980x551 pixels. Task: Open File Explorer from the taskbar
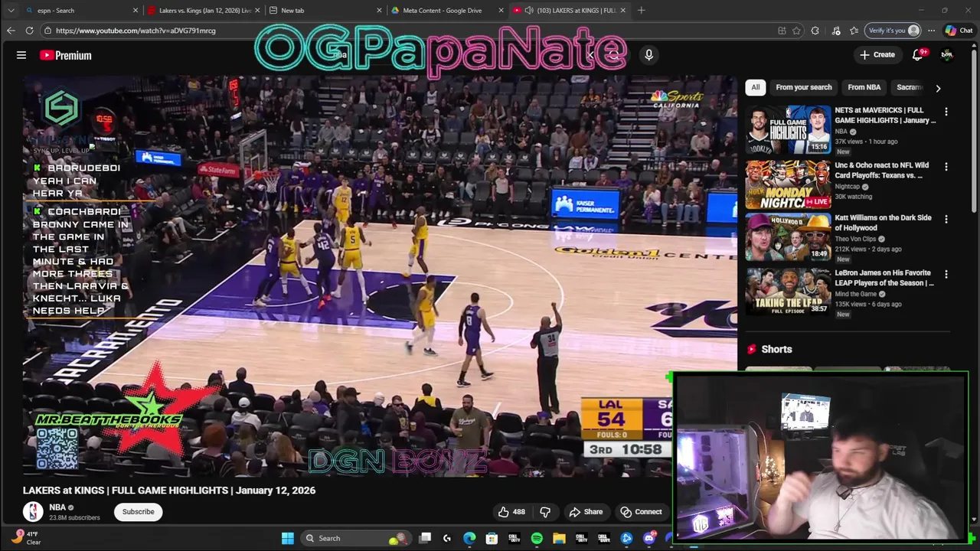(x=559, y=538)
